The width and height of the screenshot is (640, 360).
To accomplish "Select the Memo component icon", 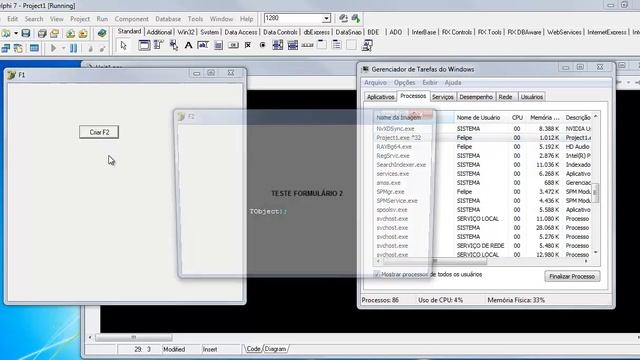I will click(218, 45).
